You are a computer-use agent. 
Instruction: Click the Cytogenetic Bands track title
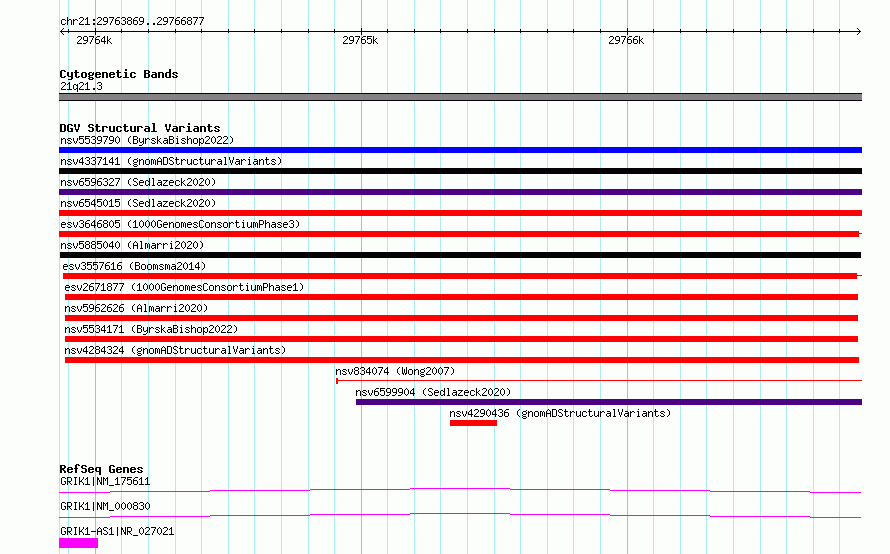pyautogui.click(x=119, y=74)
